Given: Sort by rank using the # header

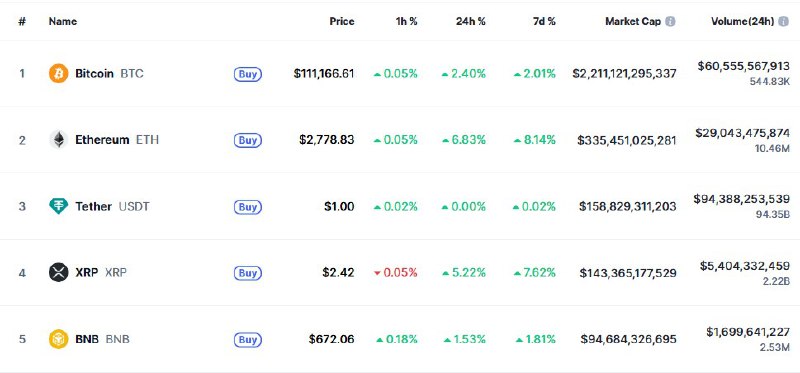Looking at the screenshot, I should coord(22,21).
